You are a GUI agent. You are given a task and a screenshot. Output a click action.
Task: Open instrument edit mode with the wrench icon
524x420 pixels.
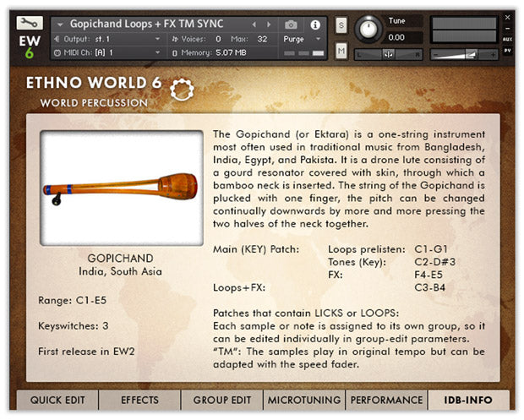pos(30,23)
